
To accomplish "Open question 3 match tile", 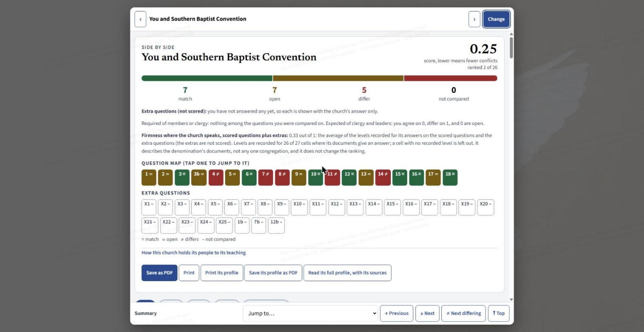I will [x=182, y=177].
